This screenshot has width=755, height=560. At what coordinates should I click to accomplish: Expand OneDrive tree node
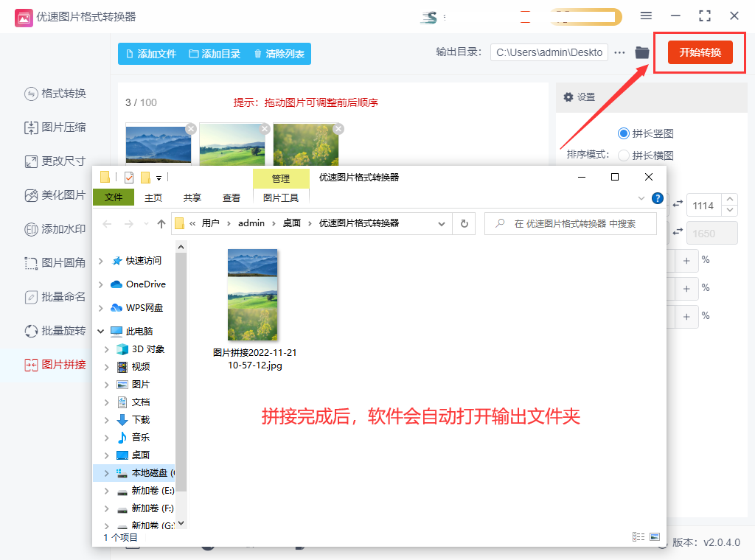pos(100,284)
